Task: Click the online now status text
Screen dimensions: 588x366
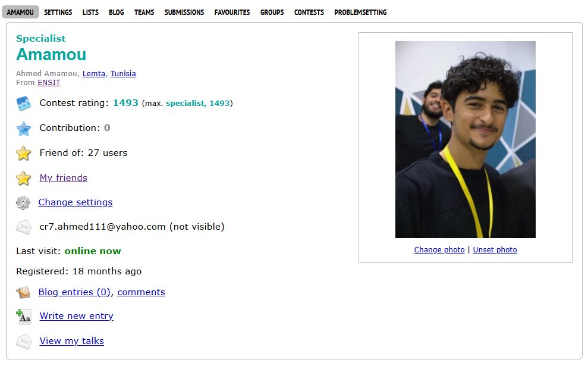Action: click(93, 251)
